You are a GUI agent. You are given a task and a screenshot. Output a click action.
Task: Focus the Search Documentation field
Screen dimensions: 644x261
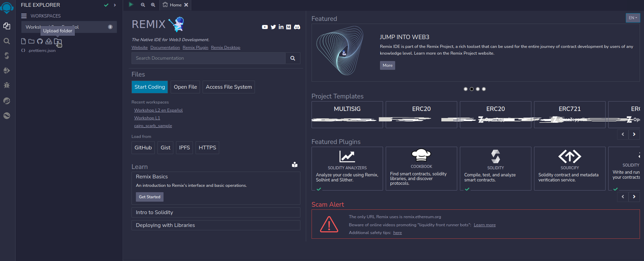click(x=208, y=58)
